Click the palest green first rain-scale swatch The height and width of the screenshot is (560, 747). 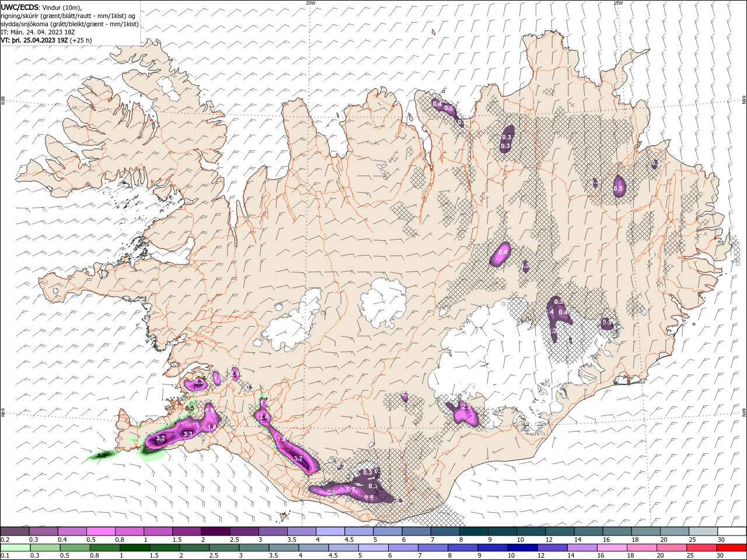(x=15, y=548)
